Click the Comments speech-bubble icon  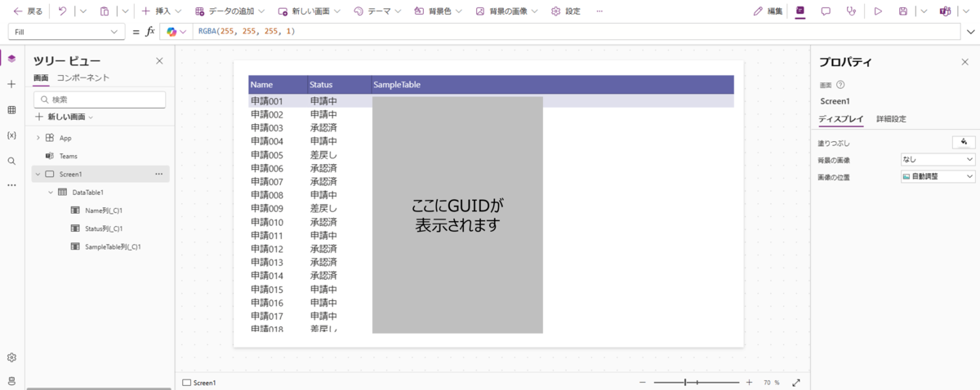(x=826, y=11)
